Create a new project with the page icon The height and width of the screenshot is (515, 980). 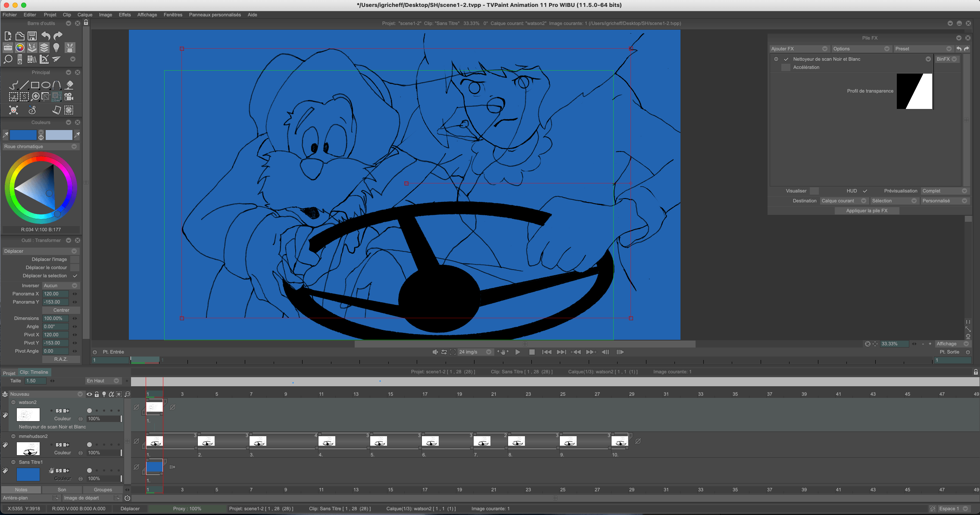pyautogui.click(x=8, y=36)
